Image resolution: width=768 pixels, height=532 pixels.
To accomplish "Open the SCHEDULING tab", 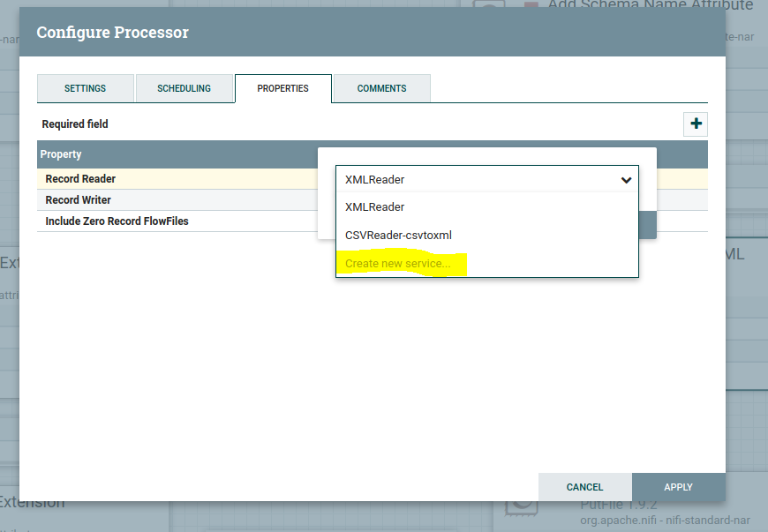I will [x=184, y=89].
